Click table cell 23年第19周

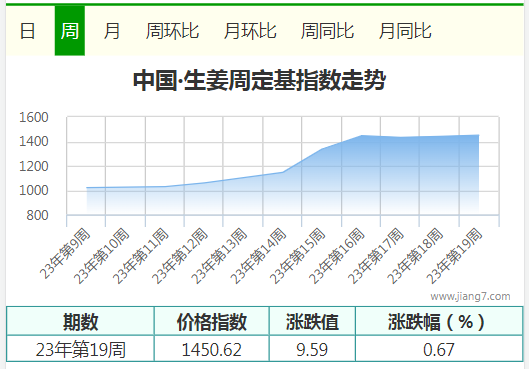click(80, 349)
